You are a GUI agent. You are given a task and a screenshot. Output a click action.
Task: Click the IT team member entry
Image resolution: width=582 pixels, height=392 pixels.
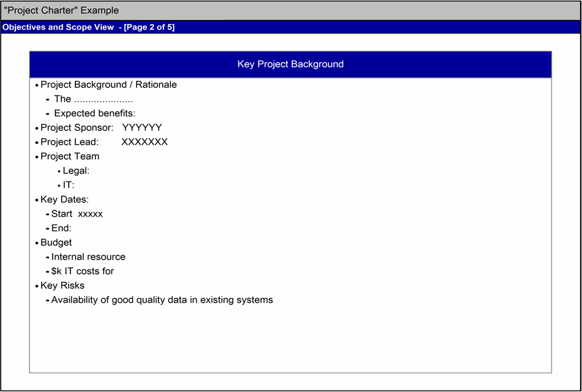pyautogui.click(x=69, y=185)
